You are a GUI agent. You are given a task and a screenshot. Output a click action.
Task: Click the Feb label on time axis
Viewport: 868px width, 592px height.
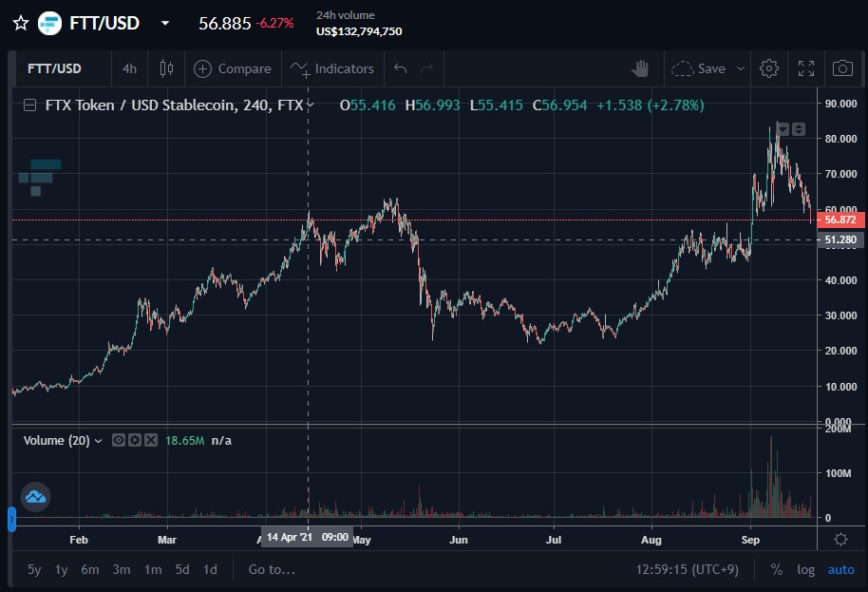pyautogui.click(x=79, y=540)
